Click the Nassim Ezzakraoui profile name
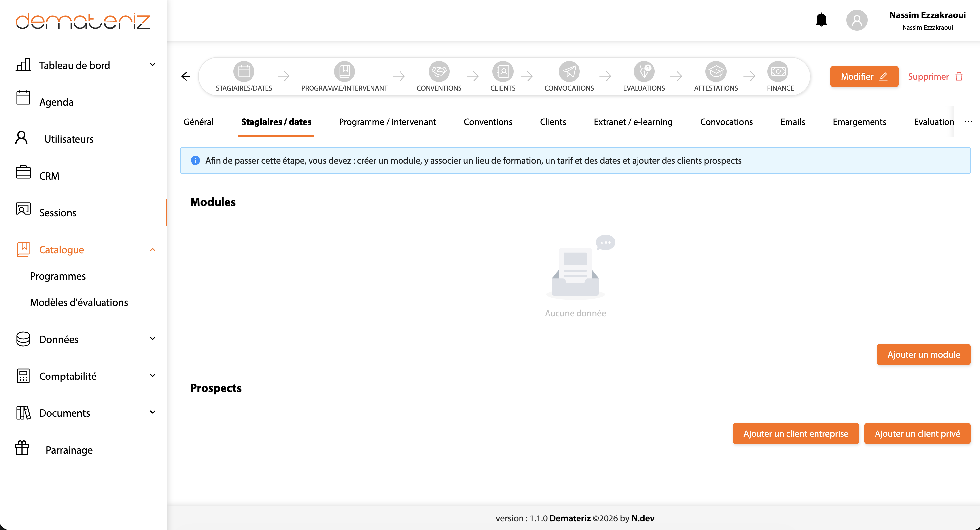 tap(927, 15)
